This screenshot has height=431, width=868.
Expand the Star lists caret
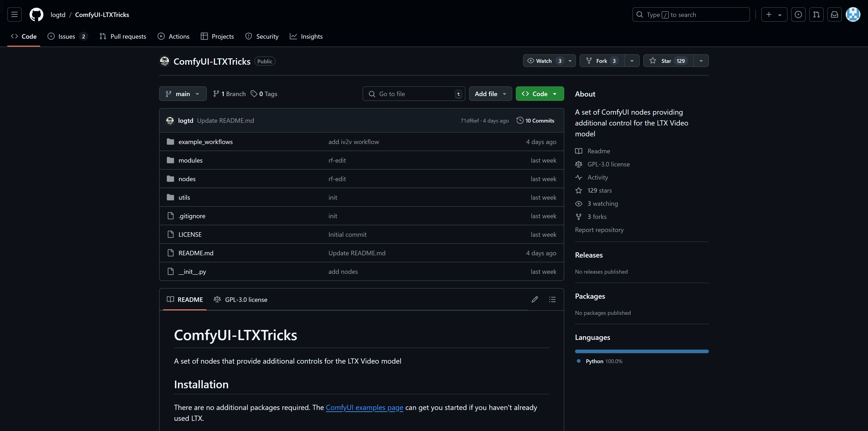(x=701, y=61)
